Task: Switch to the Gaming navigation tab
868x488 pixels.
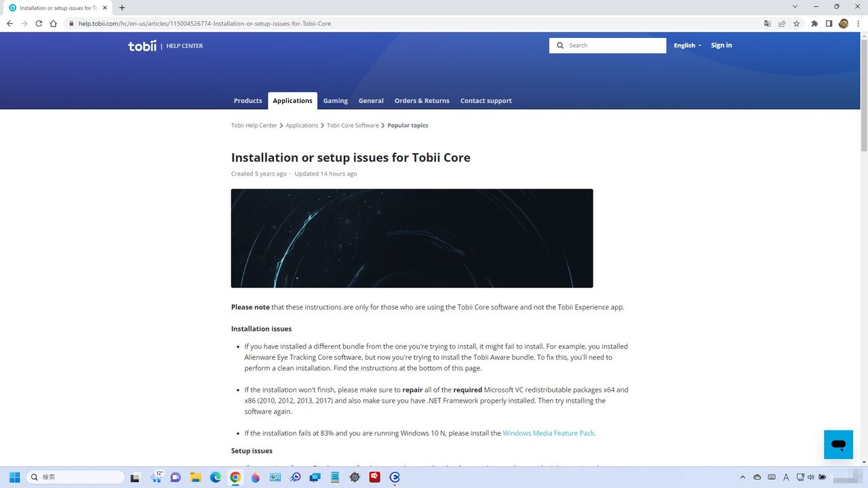Action: [336, 101]
